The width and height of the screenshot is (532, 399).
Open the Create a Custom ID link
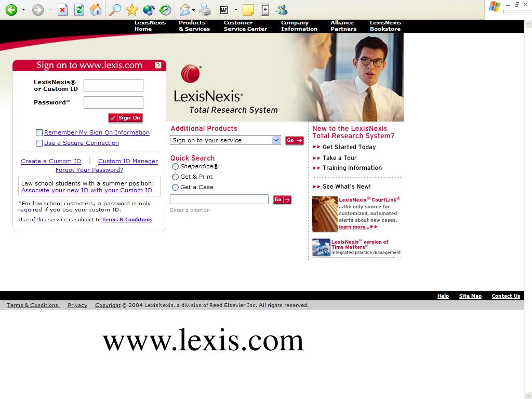(x=51, y=161)
